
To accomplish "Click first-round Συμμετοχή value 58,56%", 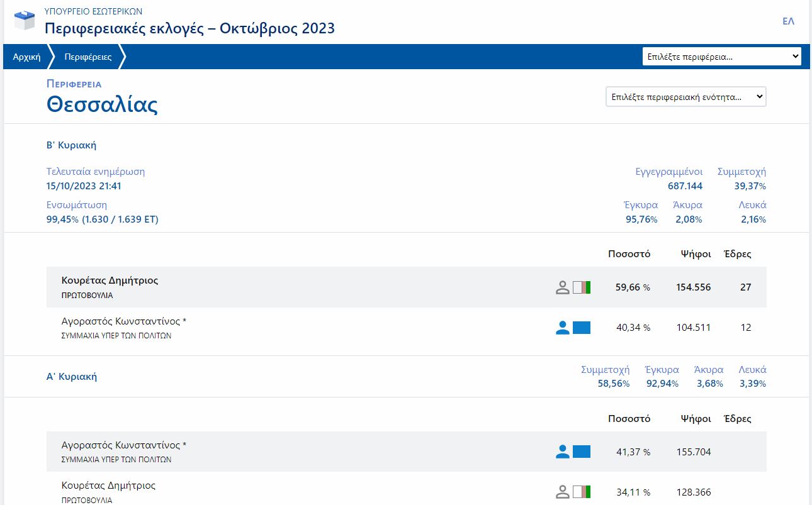I will pyautogui.click(x=614, y=384).
